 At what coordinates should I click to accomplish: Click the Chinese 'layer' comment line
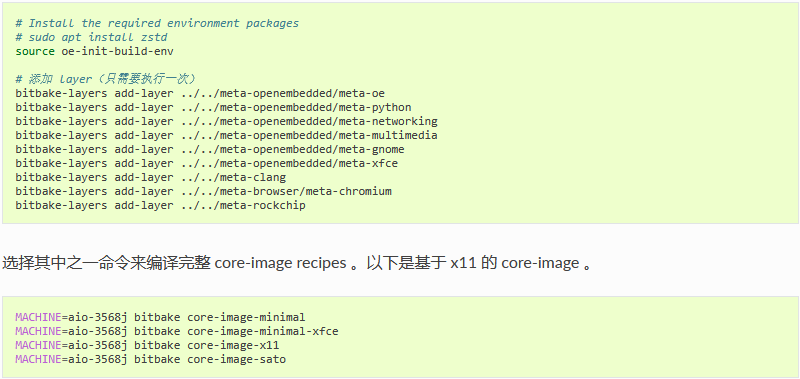point(106,79)
